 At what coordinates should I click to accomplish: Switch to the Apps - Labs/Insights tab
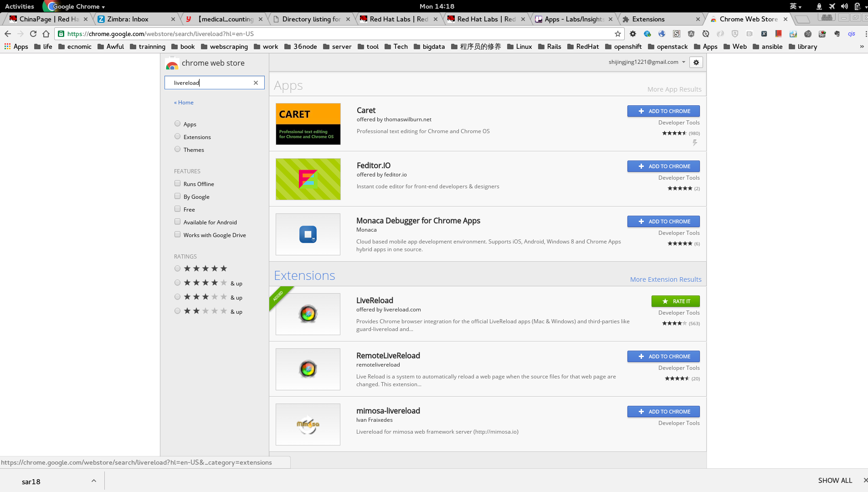572,19
